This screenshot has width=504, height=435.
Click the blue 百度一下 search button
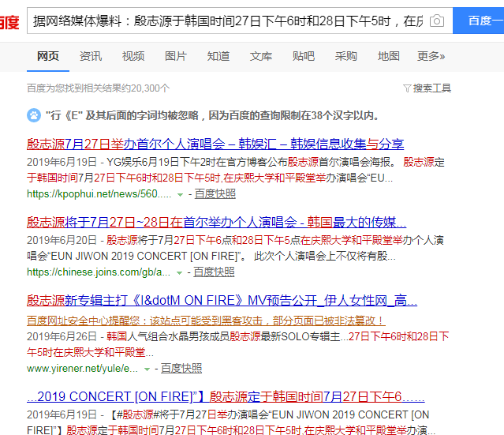click(x=479, y=21)
